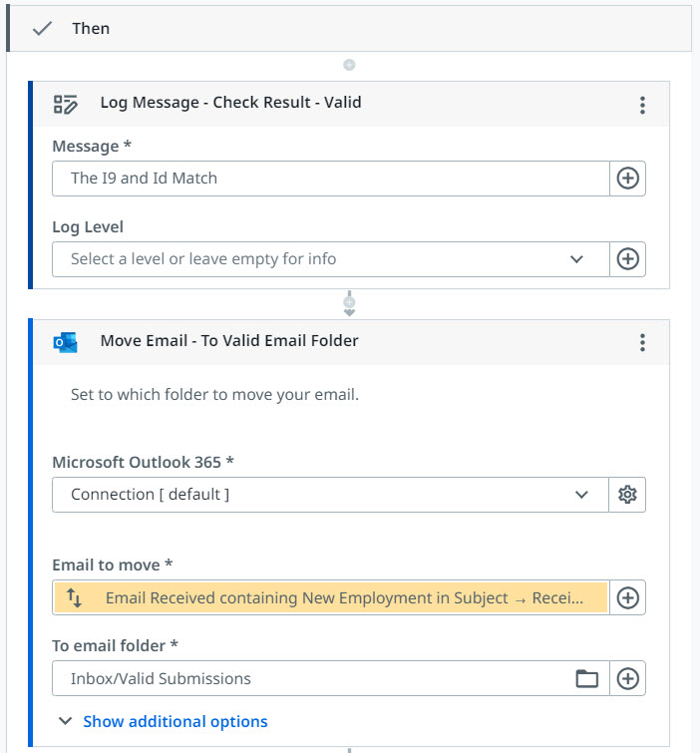
Task: Open the Log Message three-dot menu
Action: [642, 105]
